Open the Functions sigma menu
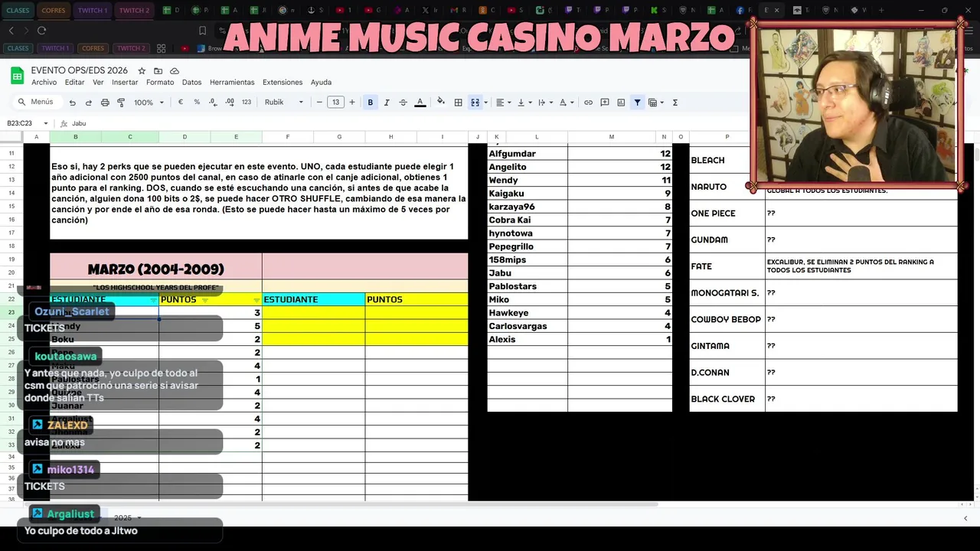The height and width of the screenshot is (551, 980). [x=675, y=103]
